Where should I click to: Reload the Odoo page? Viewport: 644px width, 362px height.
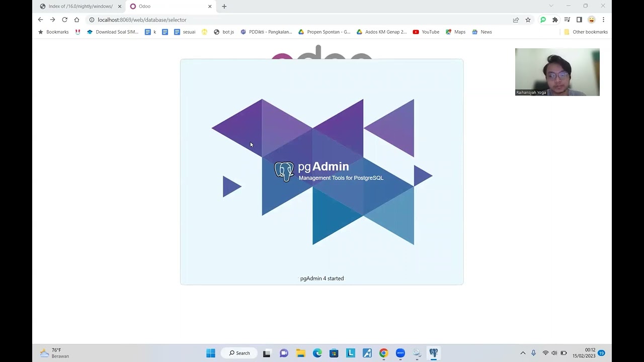pyautogui.click(x=64, y=20)
